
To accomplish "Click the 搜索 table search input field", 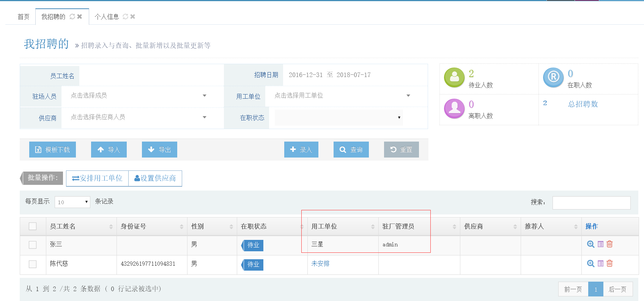I will point(591,203).
